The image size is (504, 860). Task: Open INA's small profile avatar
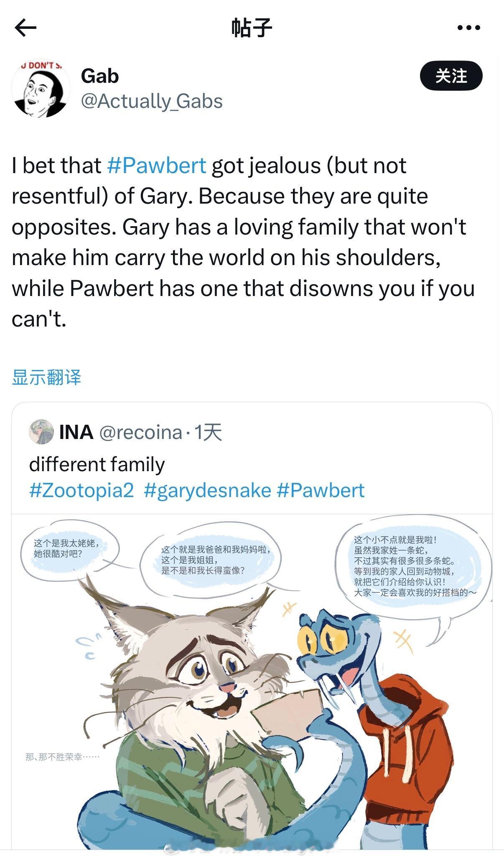[41, 432]
